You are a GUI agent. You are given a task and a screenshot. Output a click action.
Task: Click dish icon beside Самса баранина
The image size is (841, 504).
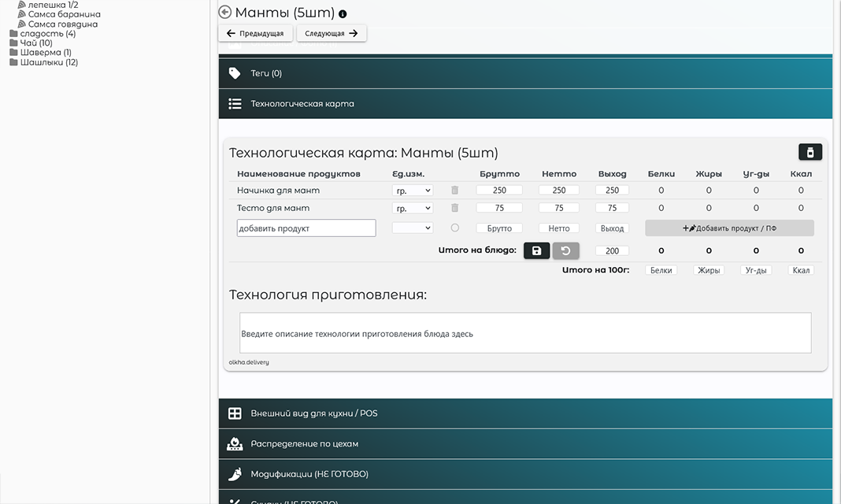pos(22,14)
